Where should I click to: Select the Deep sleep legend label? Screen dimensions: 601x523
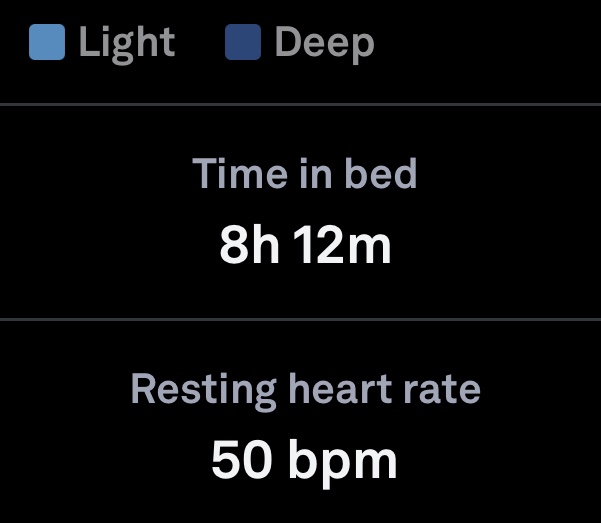click(324, 43)
